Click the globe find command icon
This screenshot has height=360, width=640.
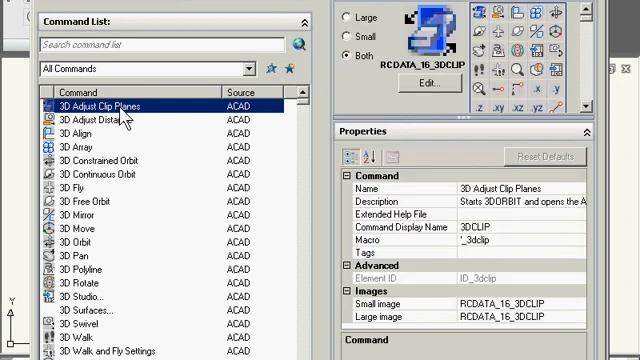coord(299,44)
